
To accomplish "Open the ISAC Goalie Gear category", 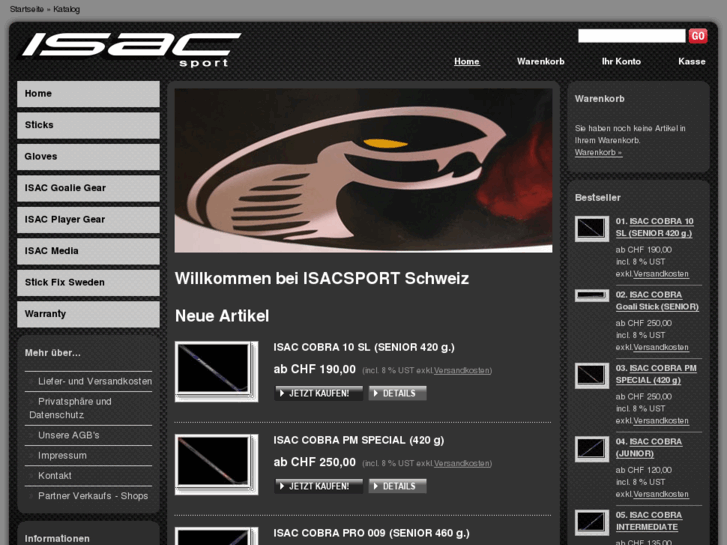I will [88, 188].
